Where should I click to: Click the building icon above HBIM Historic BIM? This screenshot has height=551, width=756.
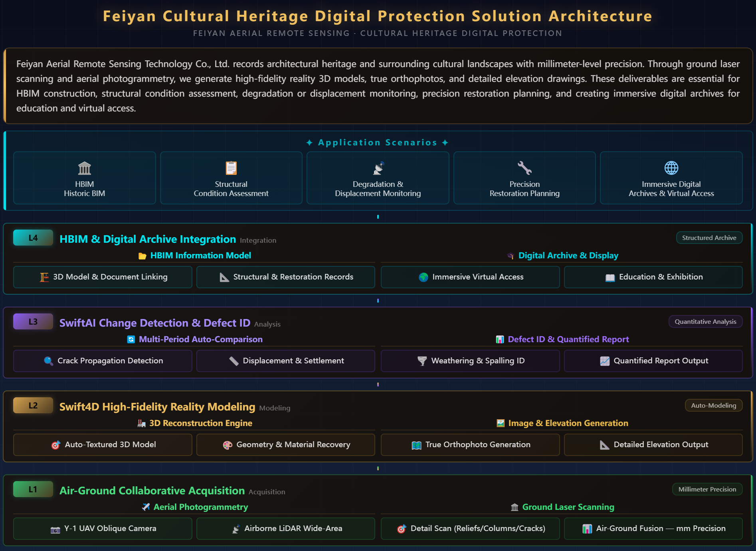click(x=84, y=168)
